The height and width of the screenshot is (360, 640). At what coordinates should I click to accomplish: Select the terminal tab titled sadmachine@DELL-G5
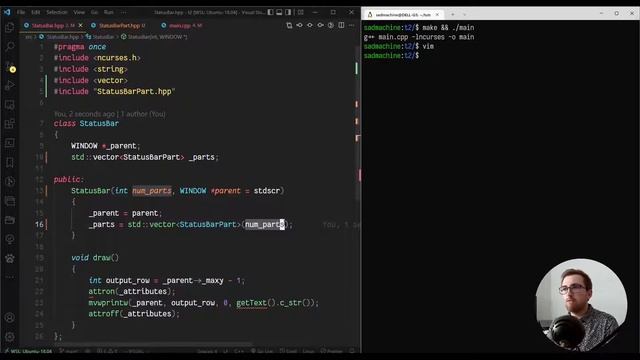coord(402,14)
